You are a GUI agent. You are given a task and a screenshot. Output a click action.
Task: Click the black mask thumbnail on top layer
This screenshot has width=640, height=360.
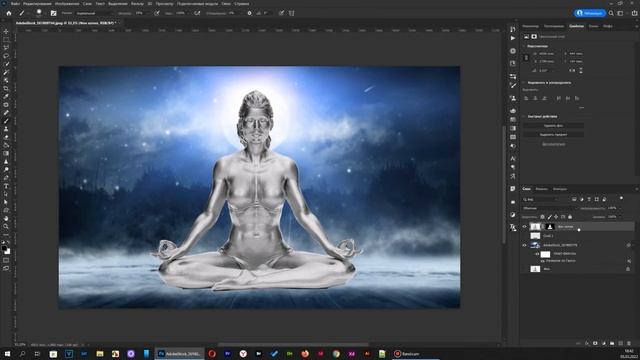[x=550, y=227]
